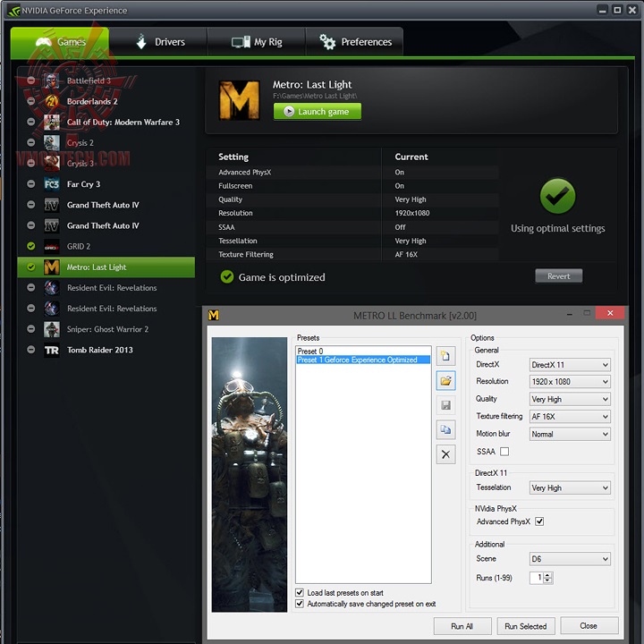Click the Battlefield 3 game icon

pyautogui.click(x=51, y=80)
